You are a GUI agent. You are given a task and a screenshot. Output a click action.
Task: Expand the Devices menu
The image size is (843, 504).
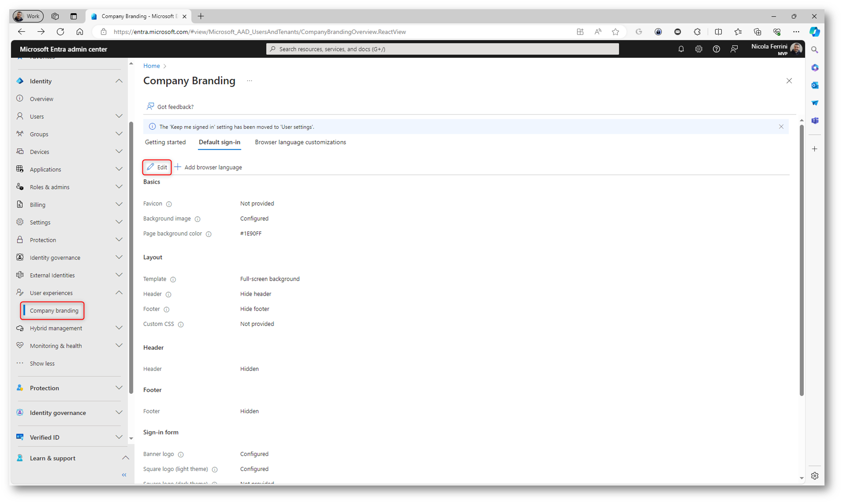pos(119,152)
